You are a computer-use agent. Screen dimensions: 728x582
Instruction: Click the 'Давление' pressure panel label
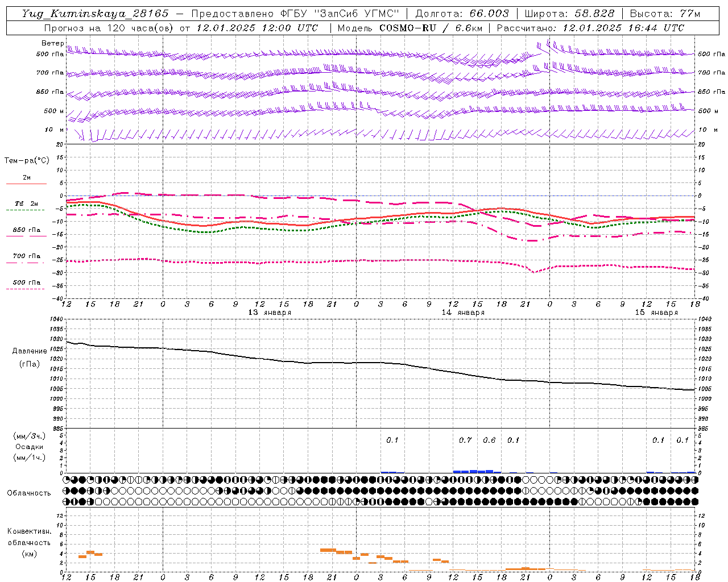[x=30, y=351]
